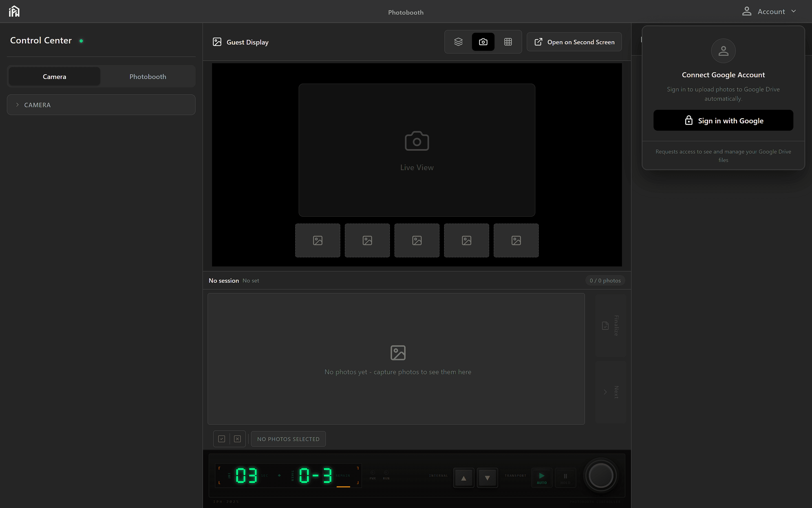Expand the CAMERA section
This screenshot has height=508, width=812.
(101, 105)
